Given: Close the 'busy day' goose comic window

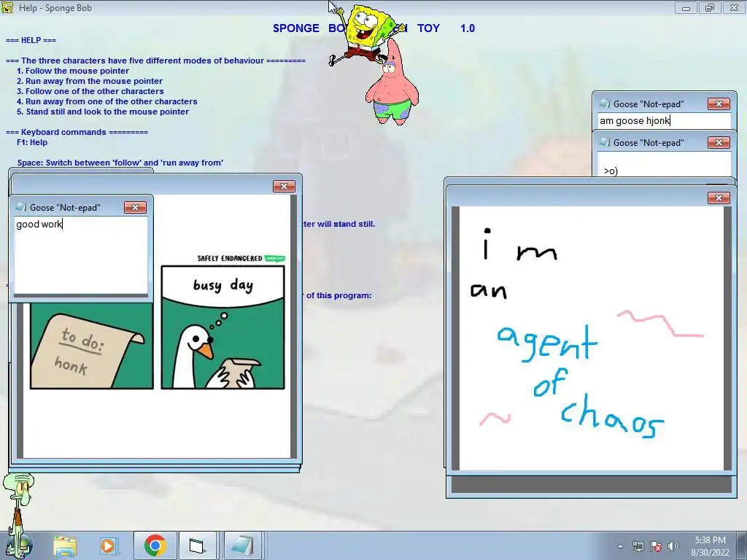Looking at the screenshot, I should coord(284,186).
